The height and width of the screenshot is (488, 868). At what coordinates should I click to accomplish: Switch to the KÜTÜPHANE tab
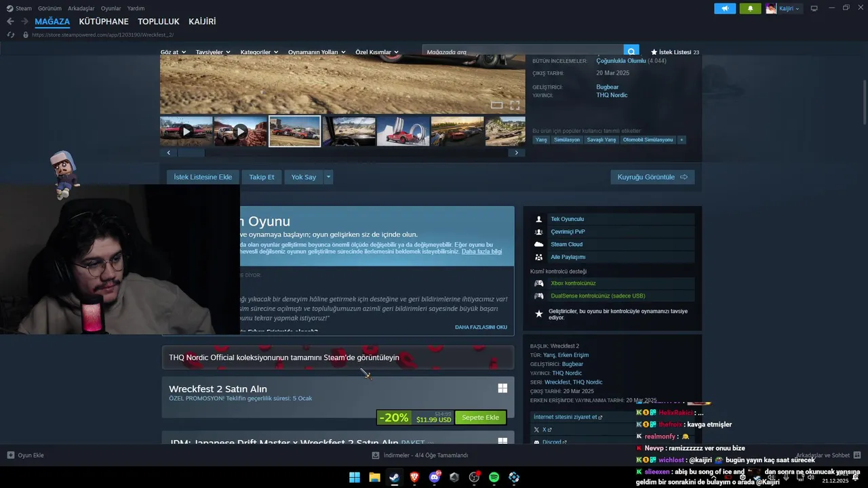[x=104, y=22]
